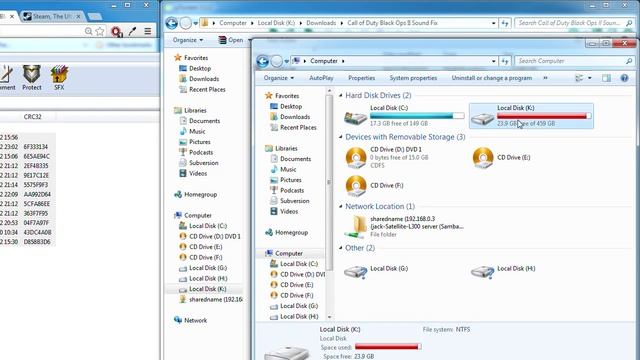
Task: Collapse Hard Disk Drives group
Action: point(341,96)
